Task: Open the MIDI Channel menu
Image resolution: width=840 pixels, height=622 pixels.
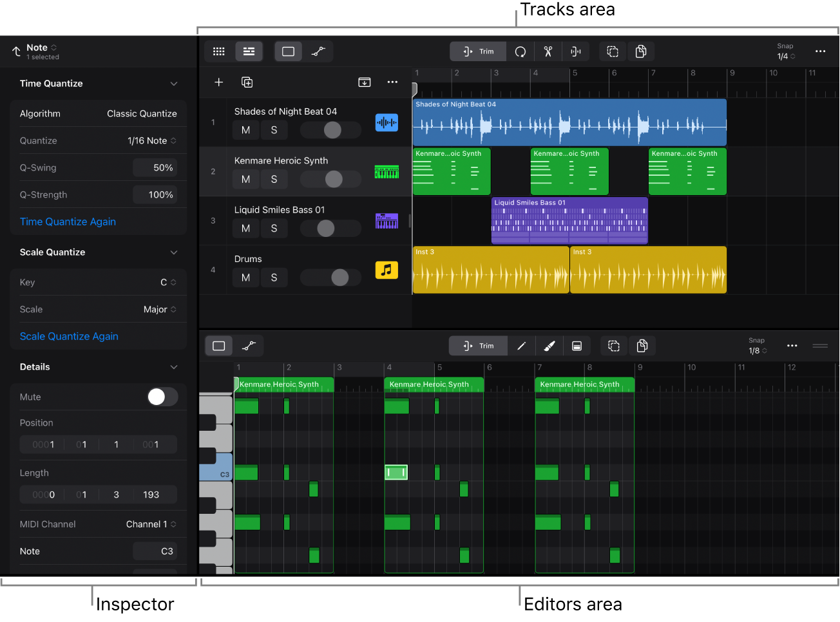Action: coord(151,524)
